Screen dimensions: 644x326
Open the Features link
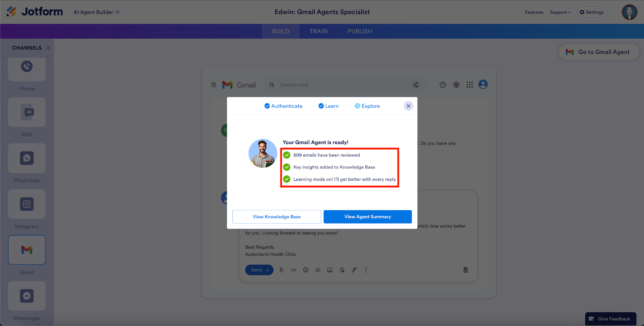[x=534, y=12]
